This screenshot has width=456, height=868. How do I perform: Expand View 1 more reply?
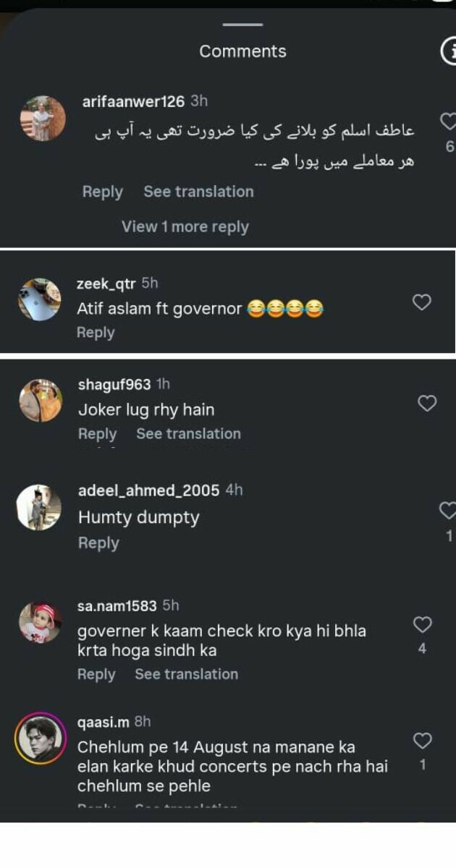coord(185,226)
